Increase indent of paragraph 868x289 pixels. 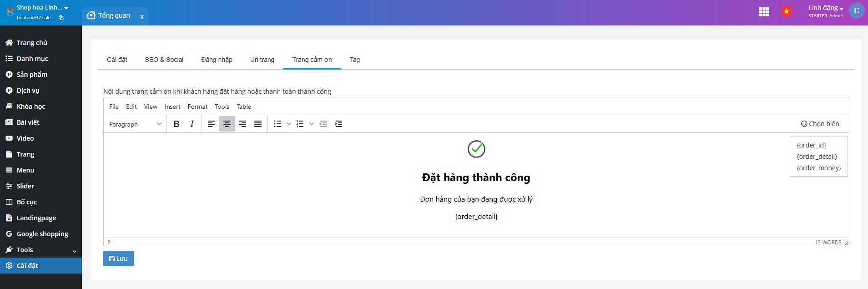point(338,124)
